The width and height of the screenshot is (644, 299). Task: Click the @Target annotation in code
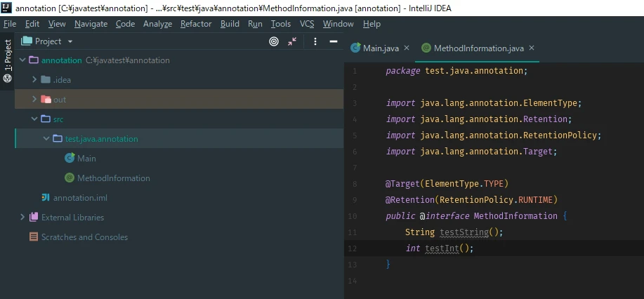coord(402,184)
